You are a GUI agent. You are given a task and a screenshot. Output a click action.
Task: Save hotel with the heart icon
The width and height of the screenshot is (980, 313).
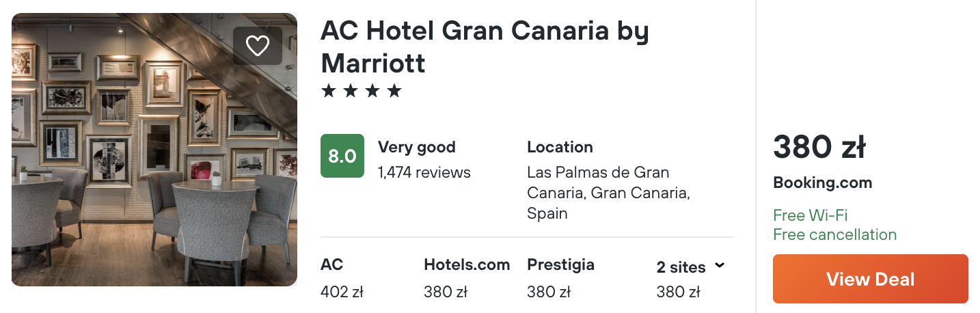[x=258, y=46]
